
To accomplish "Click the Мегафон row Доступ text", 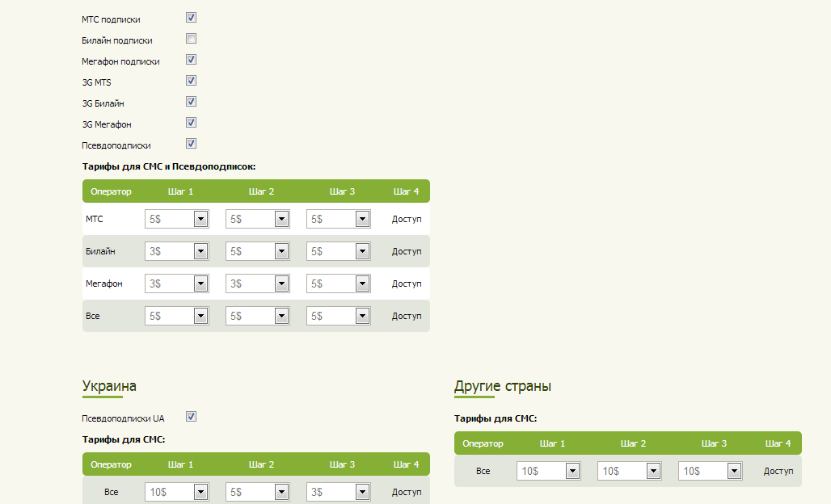I will (407, 283).
